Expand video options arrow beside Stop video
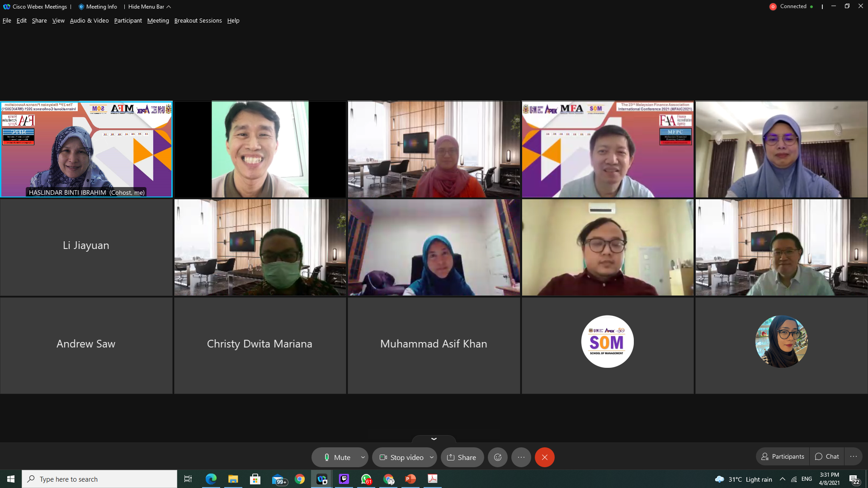868x488 pixels. point(431,457)
